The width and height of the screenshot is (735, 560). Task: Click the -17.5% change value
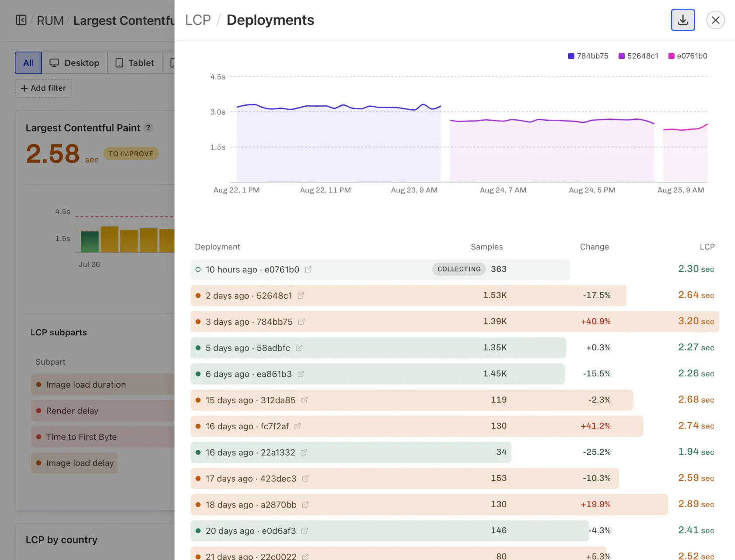pos(596,295)
